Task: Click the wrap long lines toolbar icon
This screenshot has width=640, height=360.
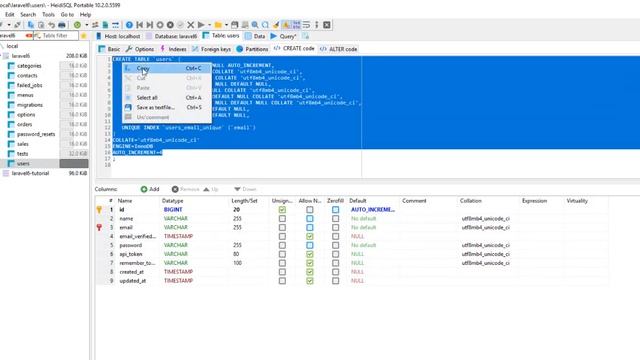Action: (307, 25)
